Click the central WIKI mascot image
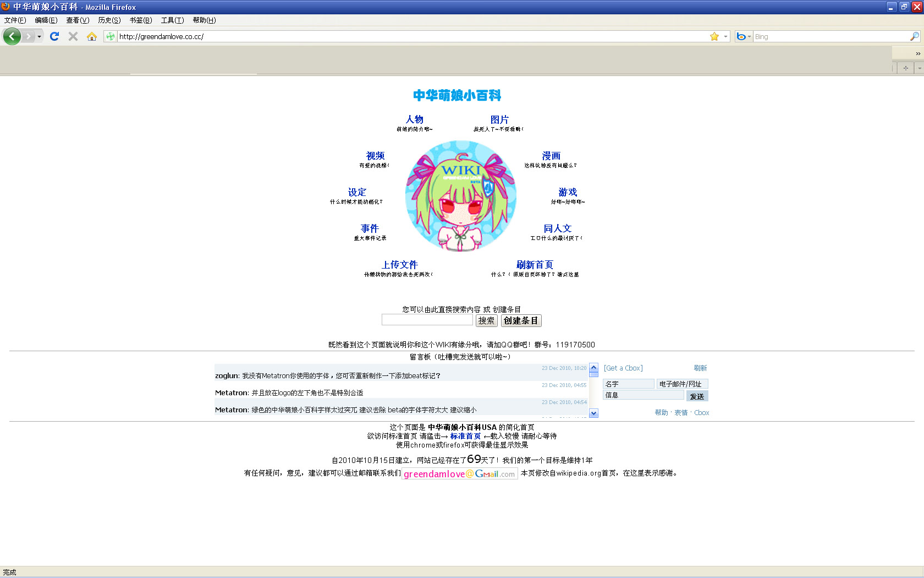Screen dimensions: 924x578 (x=460, y=196)
